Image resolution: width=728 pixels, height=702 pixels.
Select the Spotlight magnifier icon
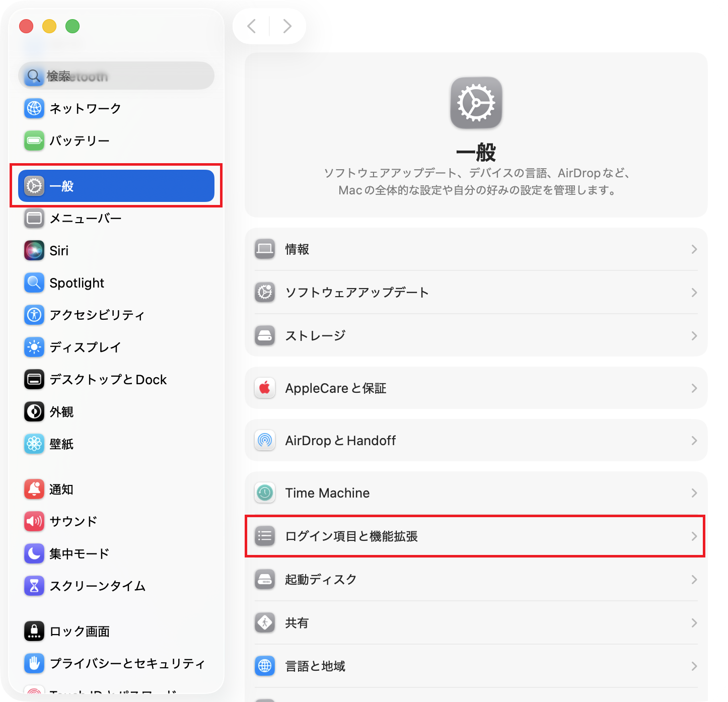coord(34,283)
